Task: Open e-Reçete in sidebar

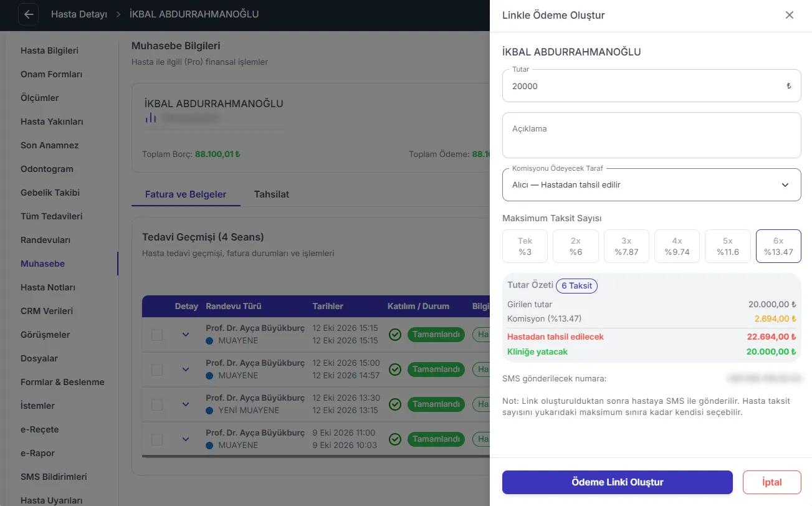Action: click(39, 429)
